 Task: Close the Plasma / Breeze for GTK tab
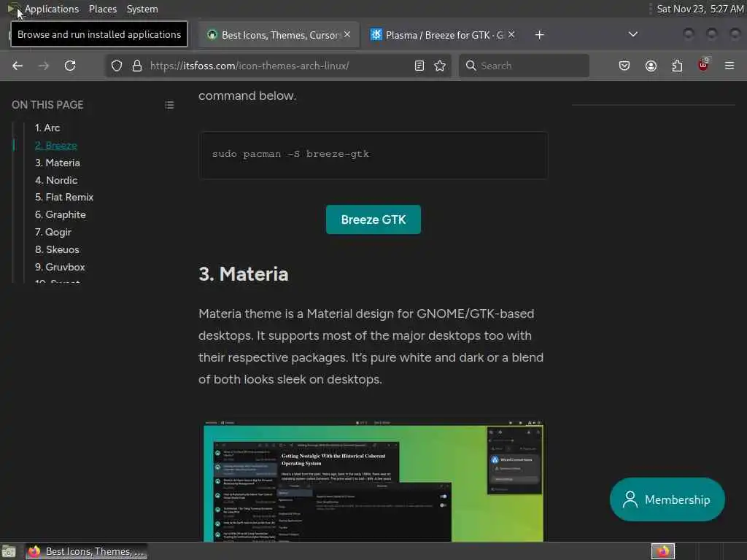511,34
